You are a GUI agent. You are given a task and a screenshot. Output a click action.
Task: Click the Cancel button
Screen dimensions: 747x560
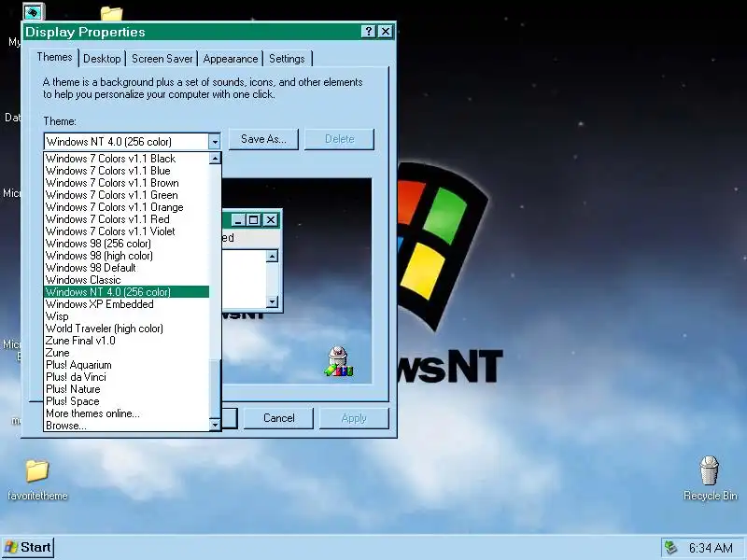pyautogui.click(x=278, y=418)
